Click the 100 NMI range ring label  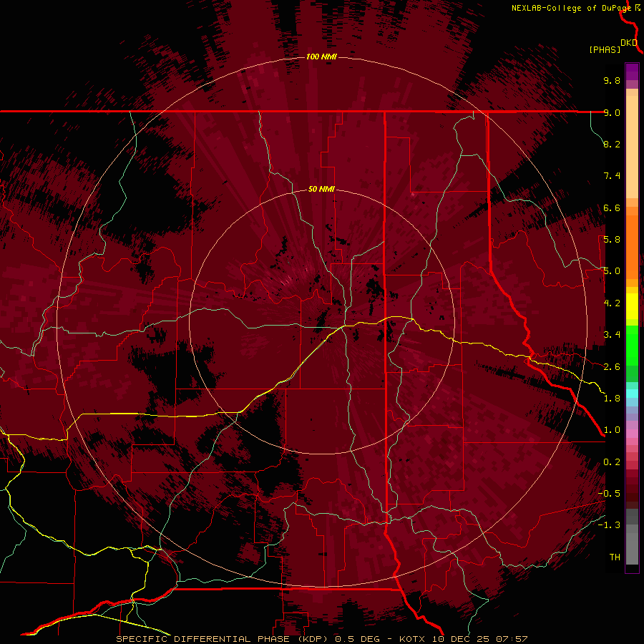pos(321,57)
